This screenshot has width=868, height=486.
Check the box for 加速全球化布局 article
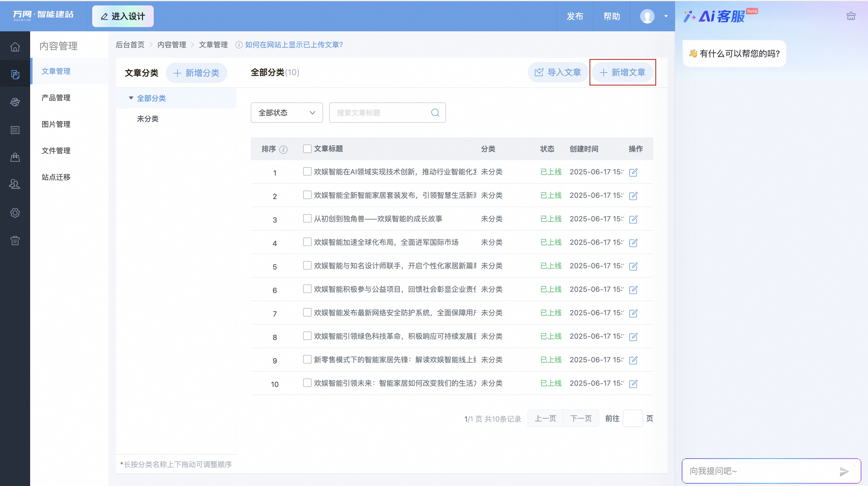tap(307, 242)
